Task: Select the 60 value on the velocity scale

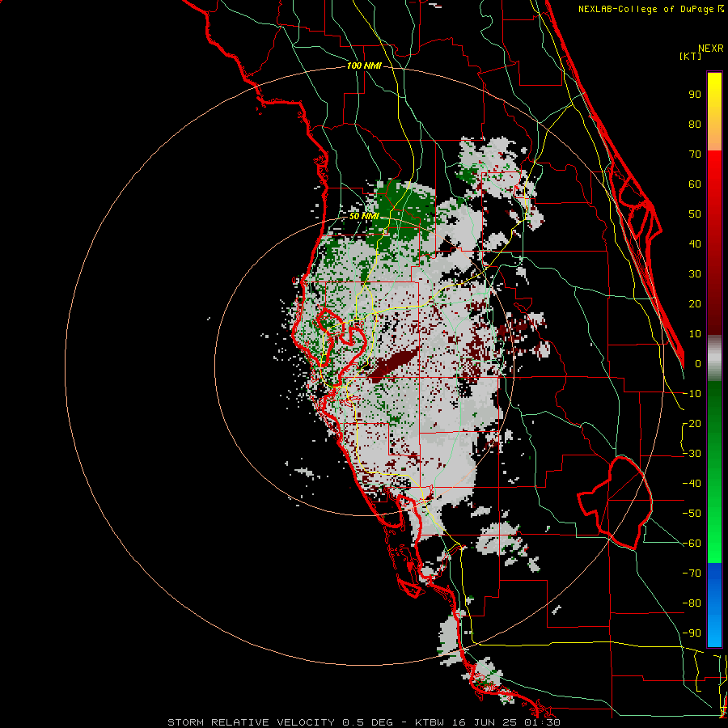Action: [695, 184]
